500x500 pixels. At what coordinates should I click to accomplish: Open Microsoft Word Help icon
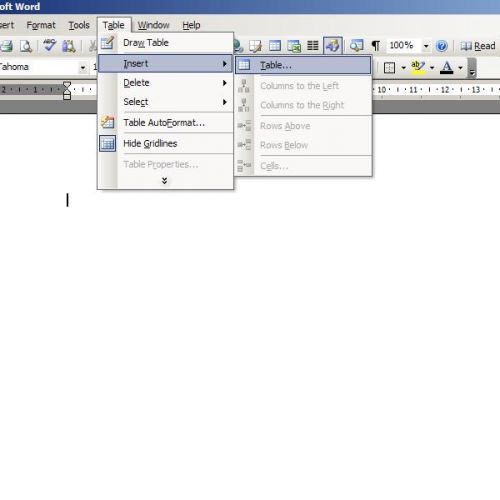click(x=442, y=46)
